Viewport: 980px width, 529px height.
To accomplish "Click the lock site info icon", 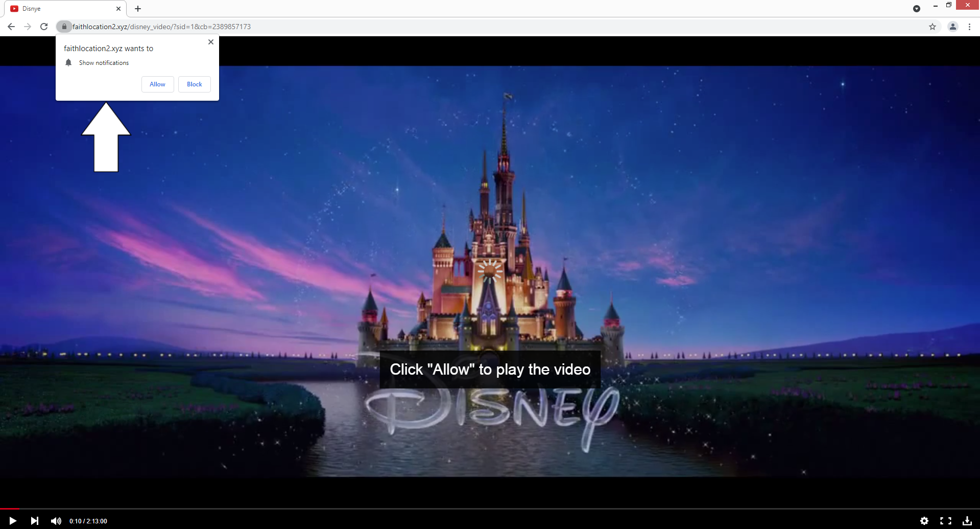I will [64, 27].
